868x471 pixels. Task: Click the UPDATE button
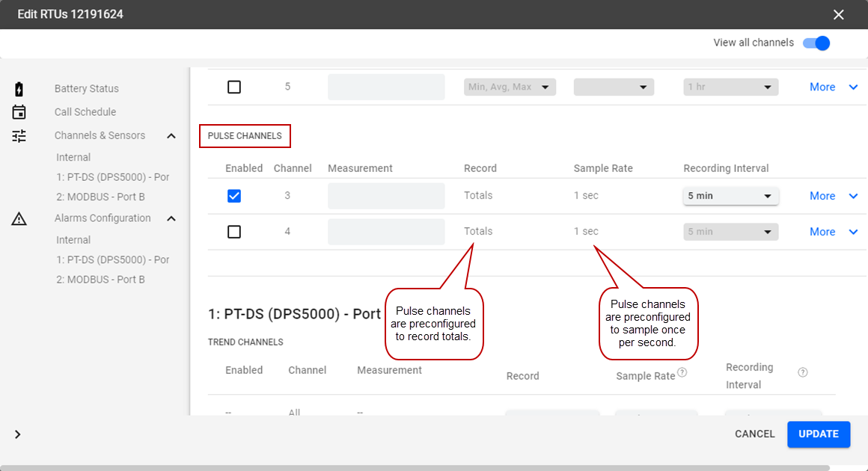click(819, 434)
